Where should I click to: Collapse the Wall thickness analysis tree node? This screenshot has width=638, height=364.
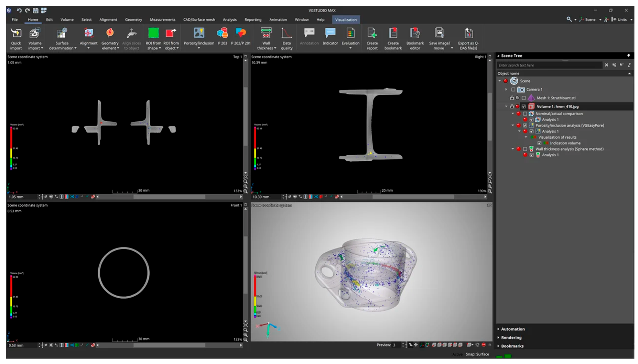513,149
